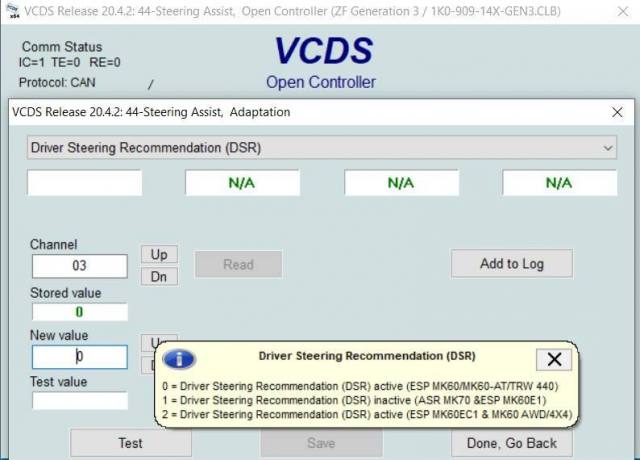The width and height of the screenshot is (640, 460).
Task: Click the empty Test value field
Action: tap(79, 400)
